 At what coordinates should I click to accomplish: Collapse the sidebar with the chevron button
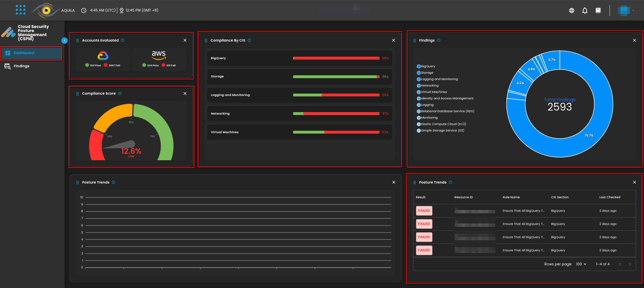point(65,41)
